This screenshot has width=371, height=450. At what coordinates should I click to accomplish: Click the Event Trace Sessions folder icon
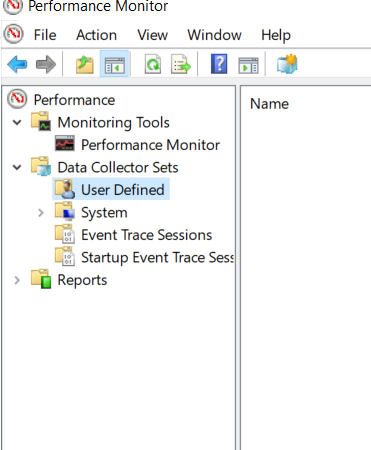65,234
